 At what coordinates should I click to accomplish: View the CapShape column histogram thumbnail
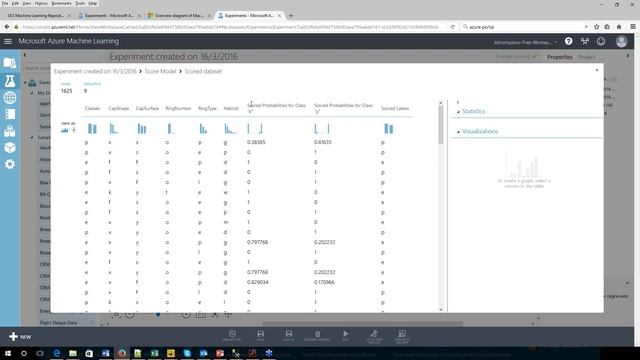pos(113,129)
